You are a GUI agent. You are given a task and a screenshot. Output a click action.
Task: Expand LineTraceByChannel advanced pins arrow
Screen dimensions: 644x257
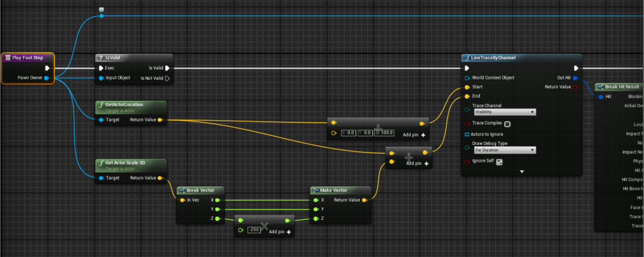point(521,171)
